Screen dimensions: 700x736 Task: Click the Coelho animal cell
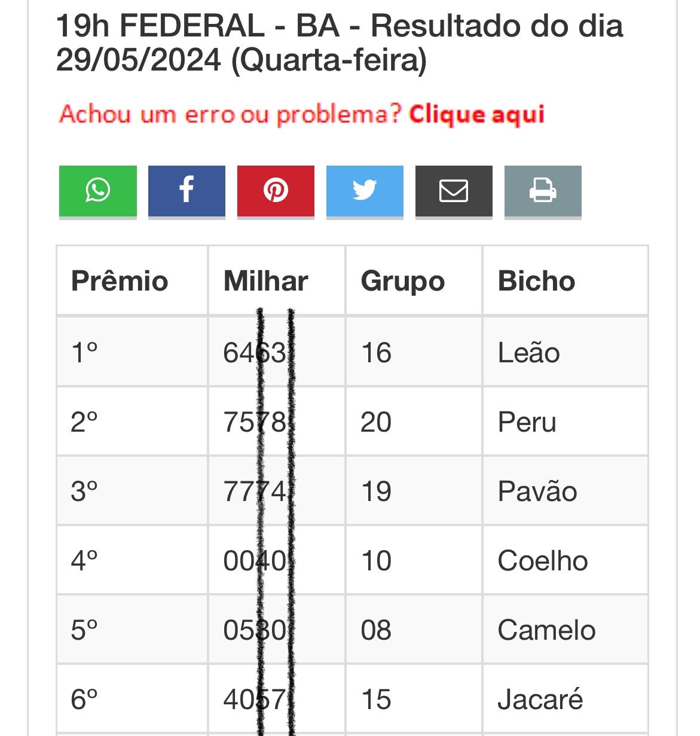(x=543, y=561)
